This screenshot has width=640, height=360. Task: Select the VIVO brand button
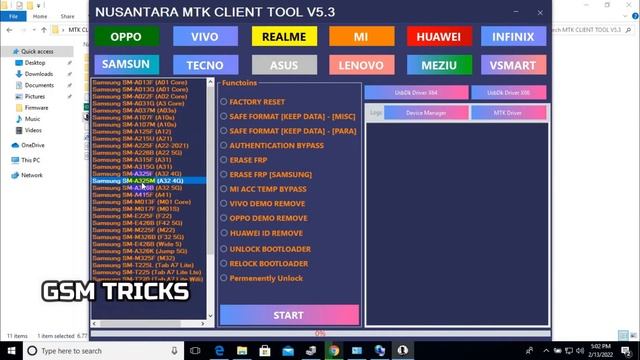pos(205,37)
